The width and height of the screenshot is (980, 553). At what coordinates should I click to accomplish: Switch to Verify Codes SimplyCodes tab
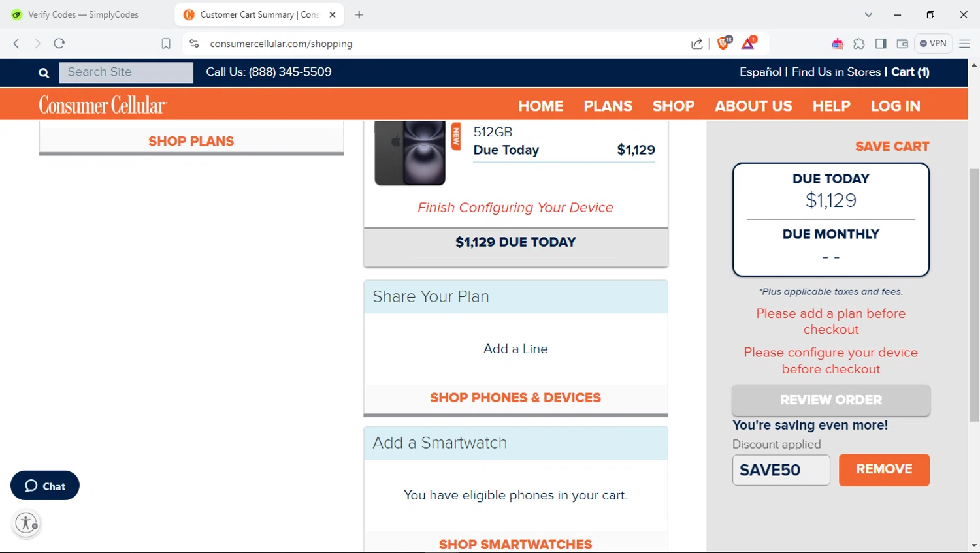coord(84,14)
